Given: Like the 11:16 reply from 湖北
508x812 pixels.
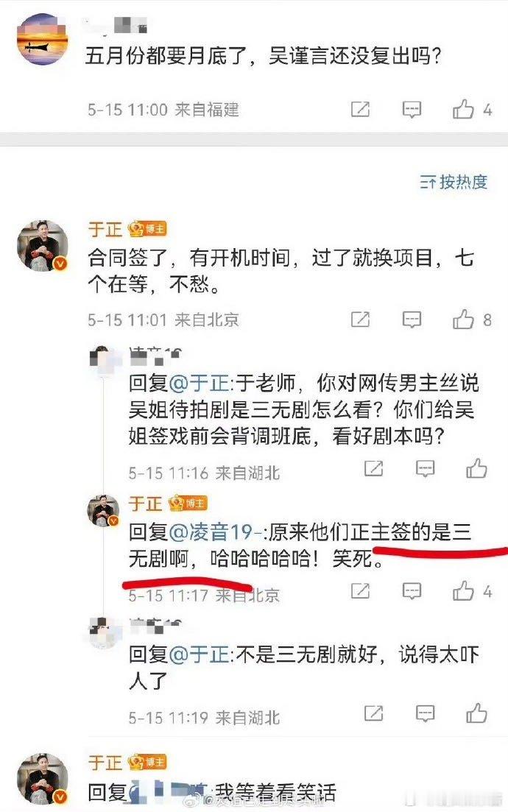Looking at the screenshot, I should [x=476, y=469].
